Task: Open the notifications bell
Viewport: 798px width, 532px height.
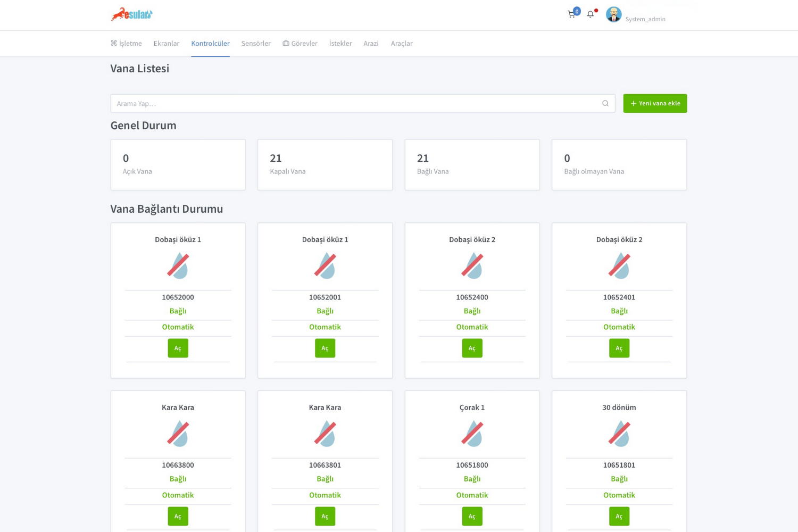Action: pyautogui.click(x=590, y=14)
